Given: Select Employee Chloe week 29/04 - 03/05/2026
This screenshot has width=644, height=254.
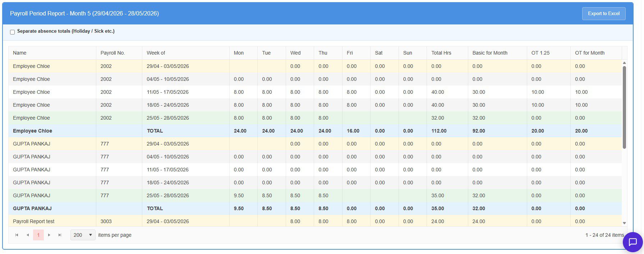Looking at the screenshot, I should tap(315, 66).
